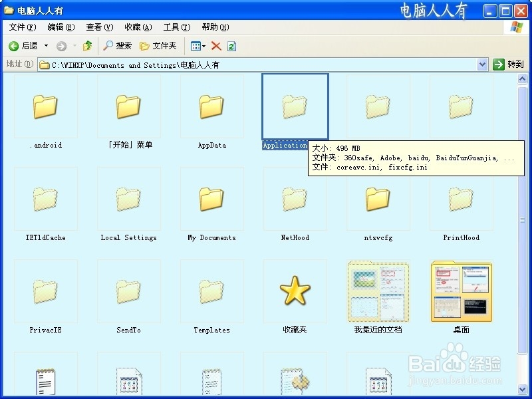Select the 我最近的文档 folder thumbnail

[378, 291]
